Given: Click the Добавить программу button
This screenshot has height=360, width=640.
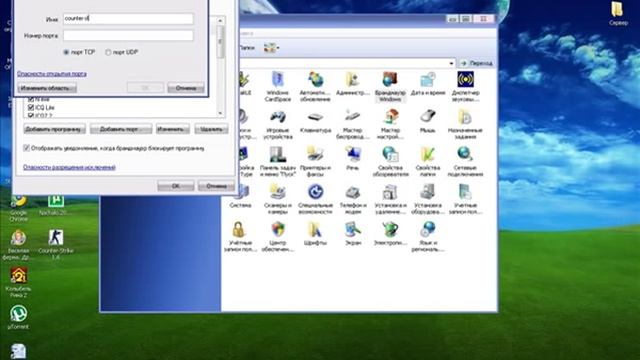Looking at the screenshot, I should click(x=55, y=129).
